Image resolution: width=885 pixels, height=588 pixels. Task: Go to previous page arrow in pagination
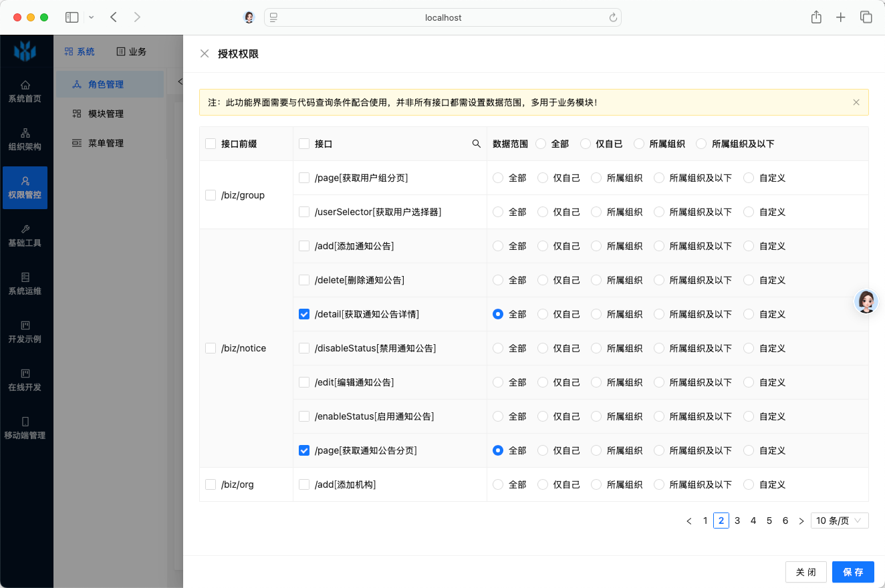[689, 521]
